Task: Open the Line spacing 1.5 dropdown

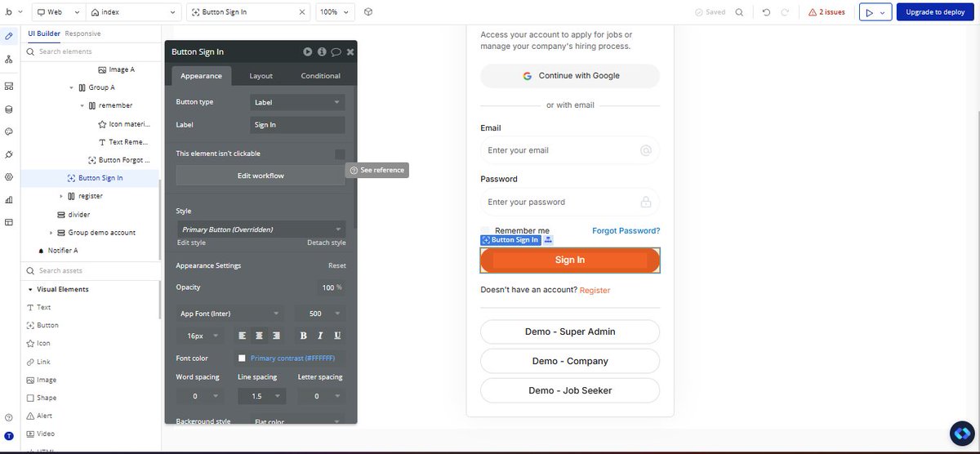Action: pyautogui.click(x=262, y=396)
